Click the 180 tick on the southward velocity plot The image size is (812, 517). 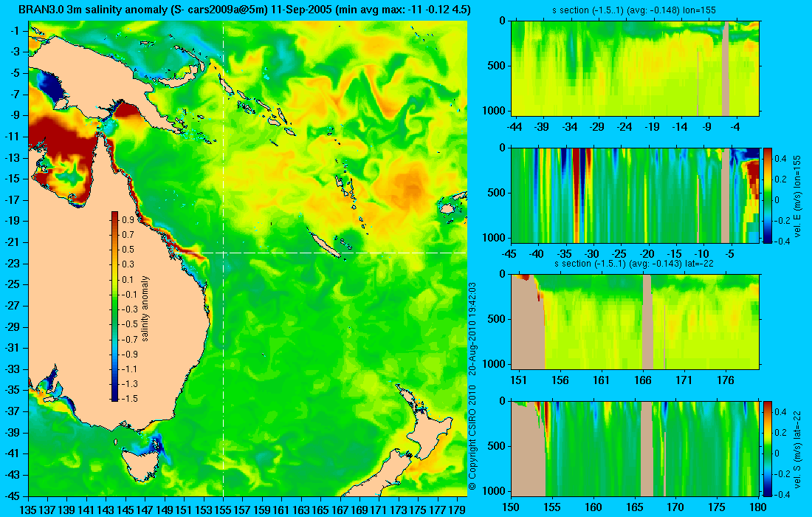[757, 507]
